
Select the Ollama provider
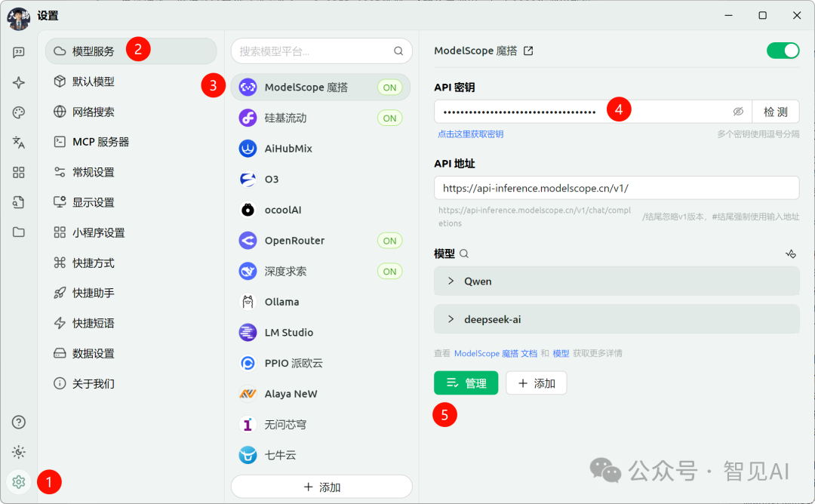tap(320, 302)
